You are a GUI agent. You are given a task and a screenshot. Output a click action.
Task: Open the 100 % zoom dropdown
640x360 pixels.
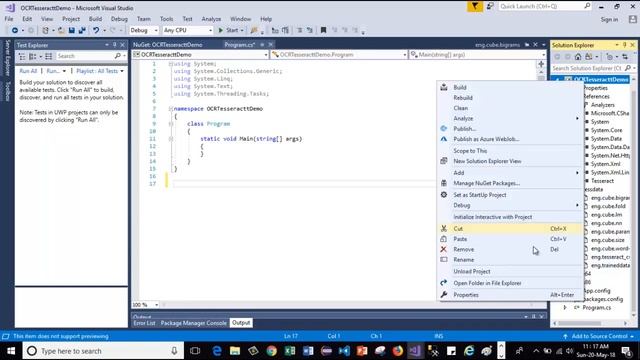145,304
